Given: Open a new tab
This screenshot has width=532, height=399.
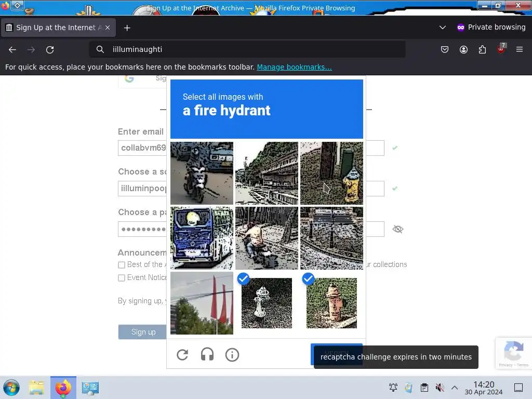Looking at the screenshot, I should coord(127,28).
